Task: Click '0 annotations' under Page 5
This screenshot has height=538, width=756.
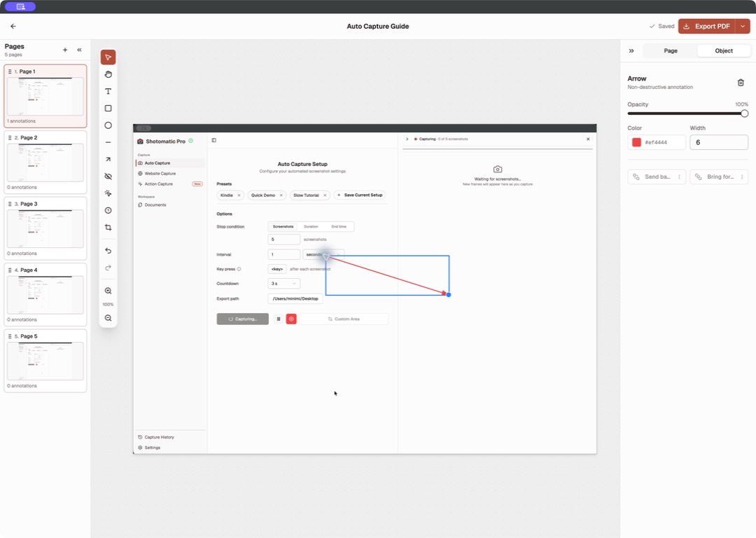Action: 22,386
